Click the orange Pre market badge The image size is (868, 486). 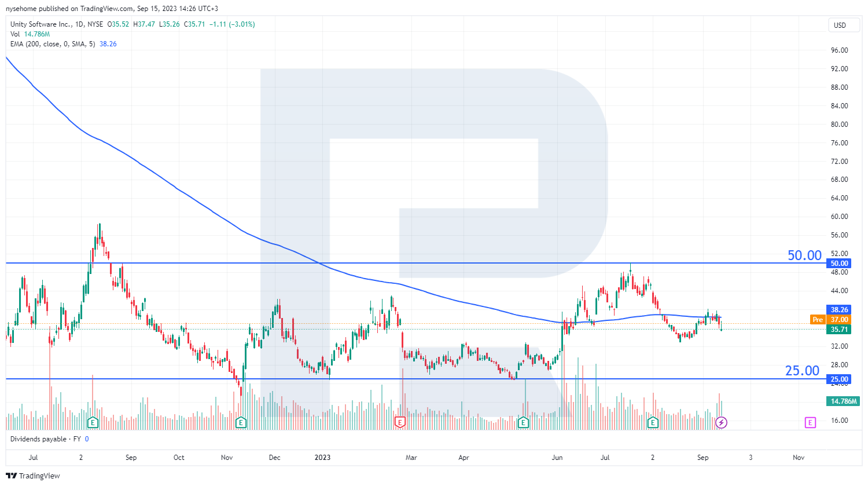coord(817,320)
